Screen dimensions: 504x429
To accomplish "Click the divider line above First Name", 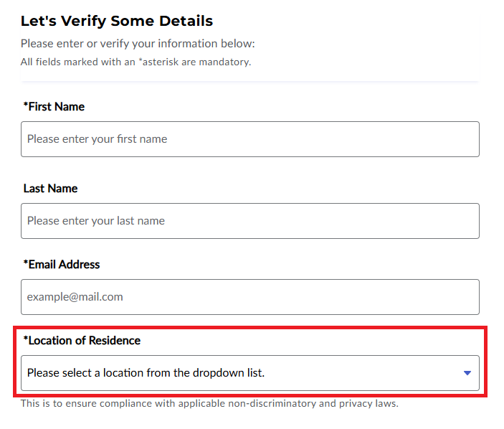I will (249, 82).
